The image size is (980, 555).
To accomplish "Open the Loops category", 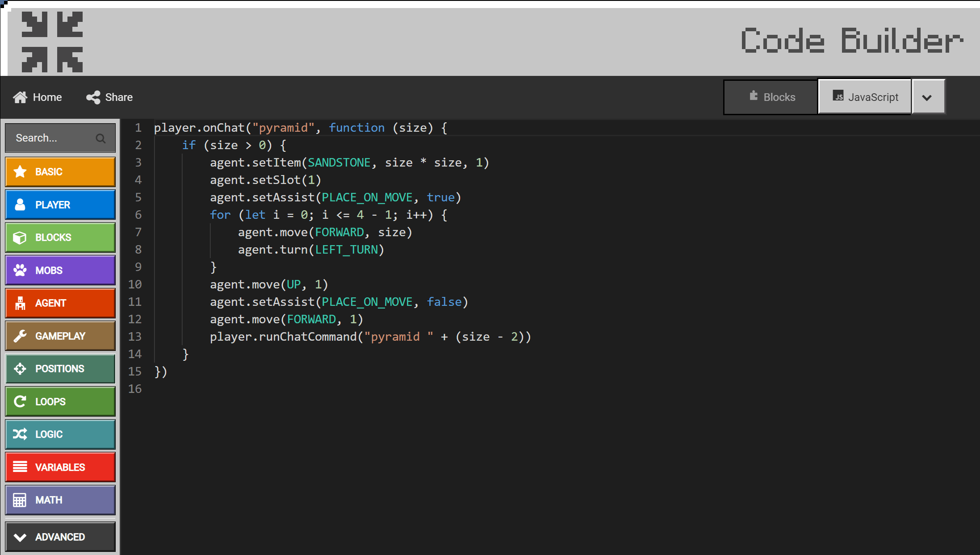I will tap(60, 402).
